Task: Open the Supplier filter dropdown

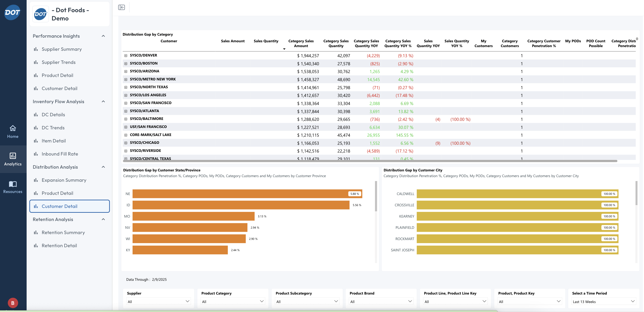Action: 158,301
